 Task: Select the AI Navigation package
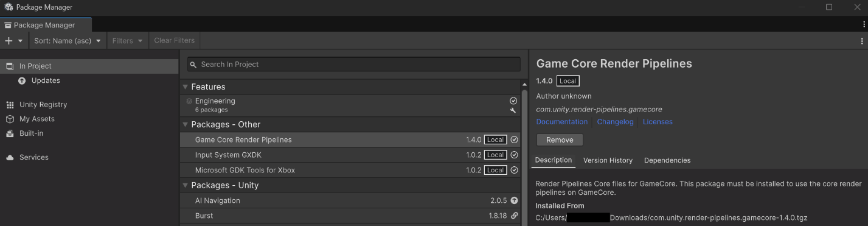tap(350, 200)
